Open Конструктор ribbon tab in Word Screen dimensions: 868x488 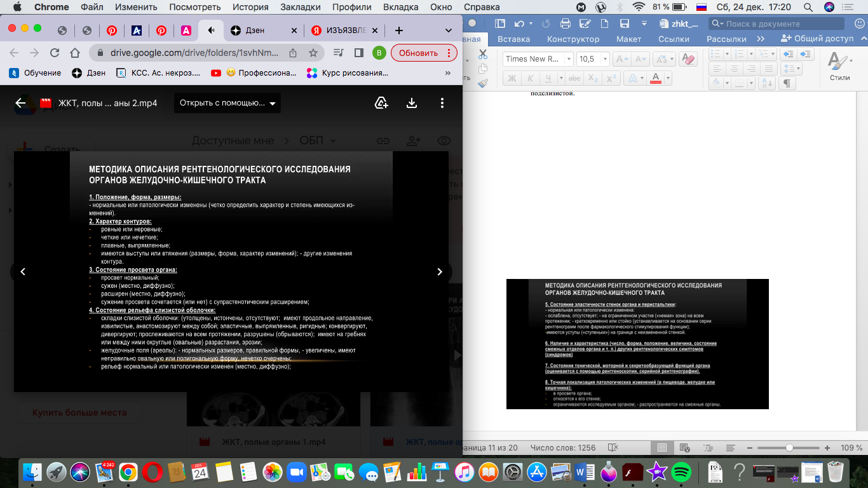pos(573,39)
